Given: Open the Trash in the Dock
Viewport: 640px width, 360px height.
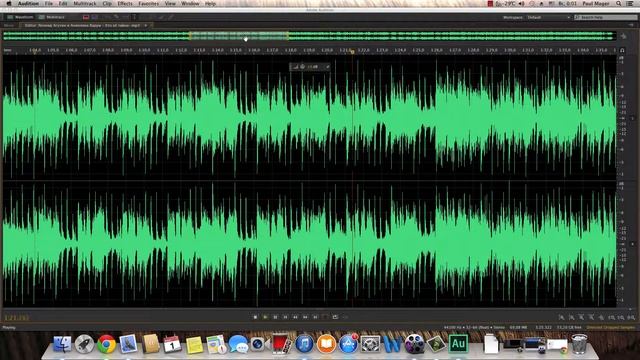Looking at the screenshot, I should click(579, 344).
